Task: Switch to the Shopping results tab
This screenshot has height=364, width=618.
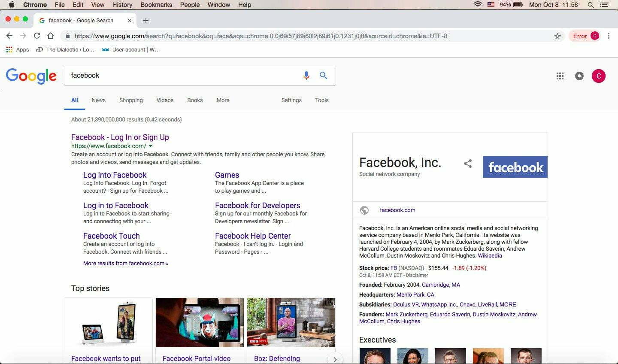Action: (x=131, y=100)
